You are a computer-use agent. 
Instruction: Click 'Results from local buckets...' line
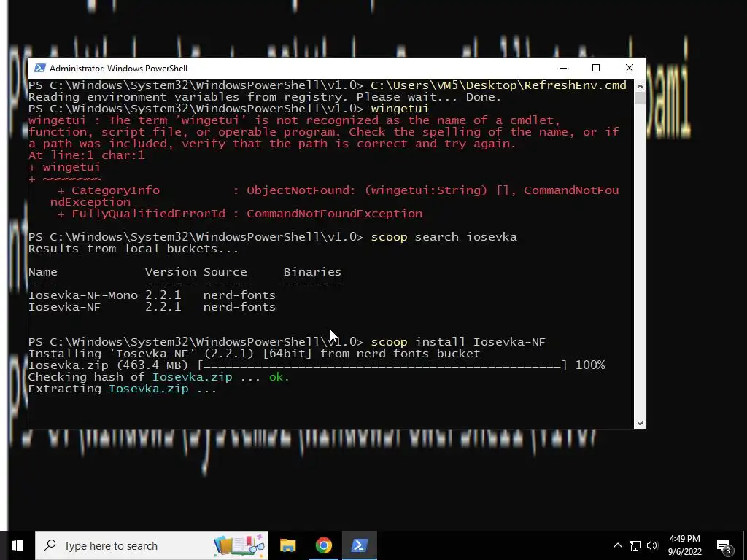coord(133,249)
